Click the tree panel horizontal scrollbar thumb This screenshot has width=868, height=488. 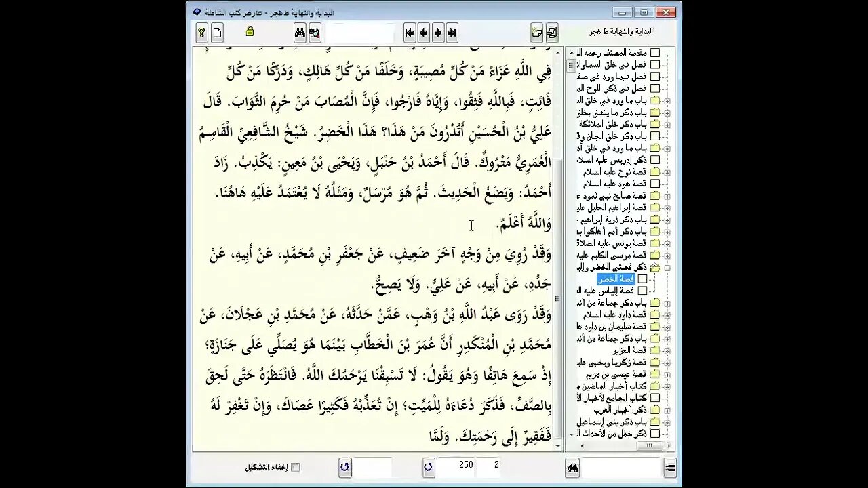tap(649, 446)
